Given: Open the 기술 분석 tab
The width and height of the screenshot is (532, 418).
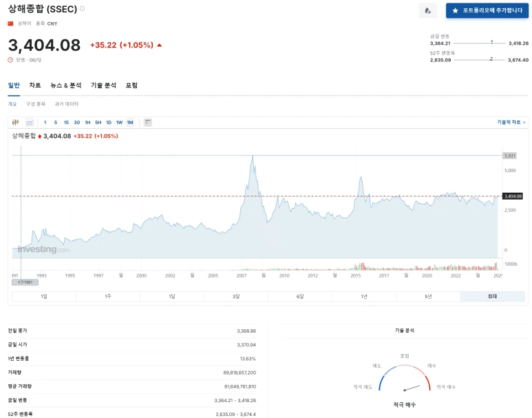Looking at the screenshot, I should pyautogui.click(x=103, y=85).
